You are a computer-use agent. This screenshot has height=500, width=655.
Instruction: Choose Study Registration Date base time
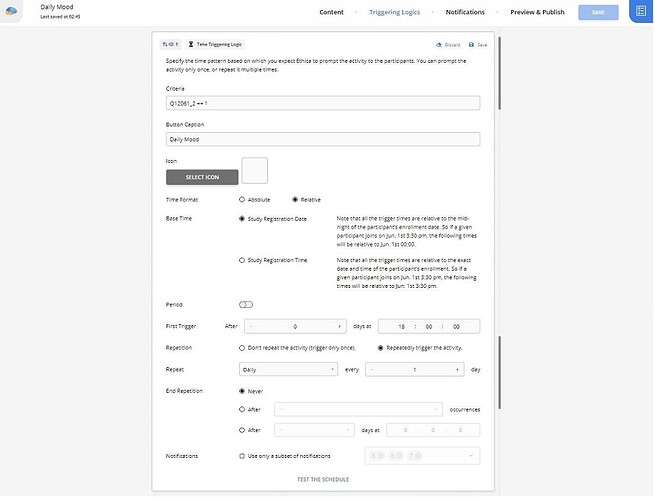click(x=242, y=218)
